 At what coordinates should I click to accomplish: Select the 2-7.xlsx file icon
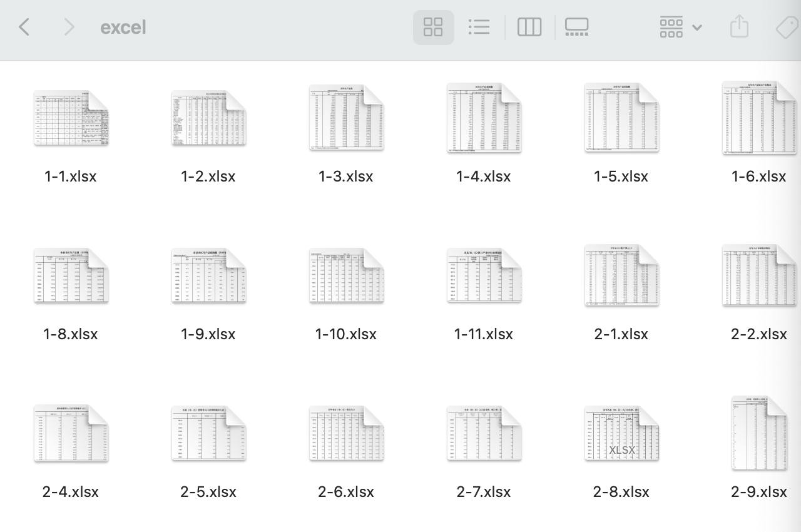[x=484, y=433]
